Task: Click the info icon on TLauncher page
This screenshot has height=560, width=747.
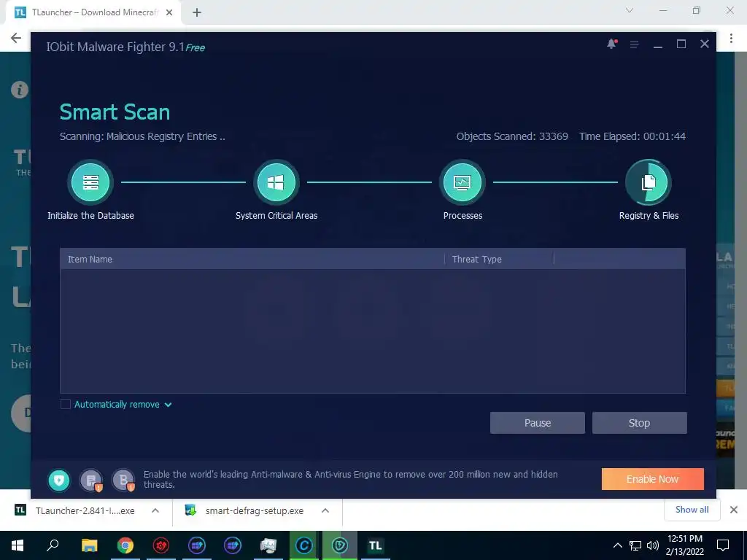Action: [x=20, y=90]
